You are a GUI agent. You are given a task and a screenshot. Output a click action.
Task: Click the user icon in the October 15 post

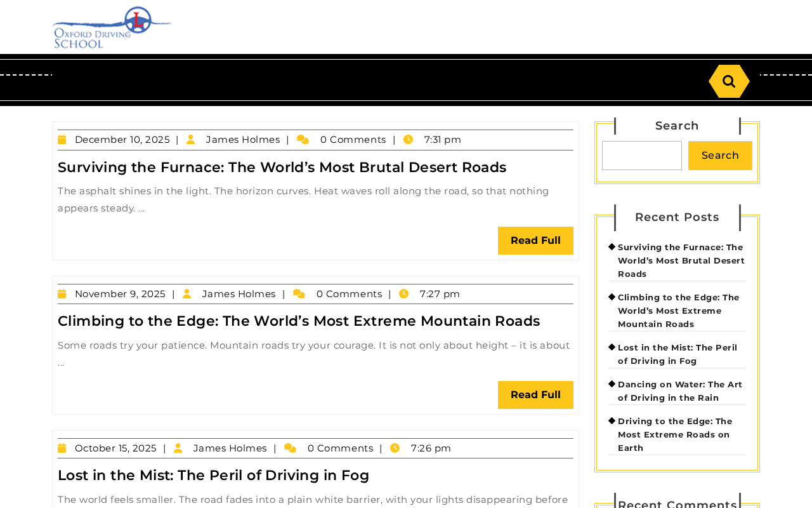[178, 448]
